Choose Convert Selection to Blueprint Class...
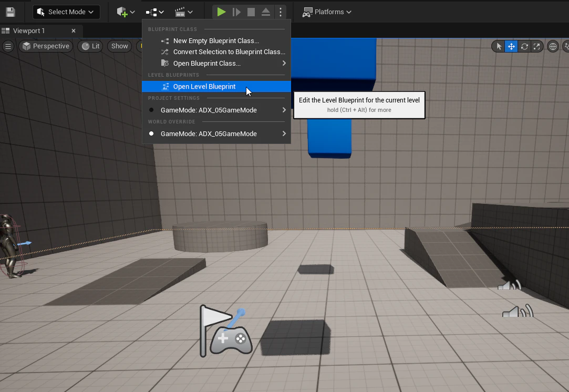Image resolution: width=569 pixels, height=392 pixels. (216, 52)
